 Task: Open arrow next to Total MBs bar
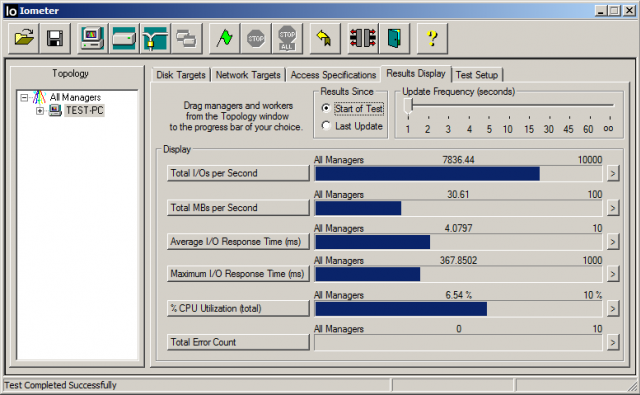[x=612, y=208]
